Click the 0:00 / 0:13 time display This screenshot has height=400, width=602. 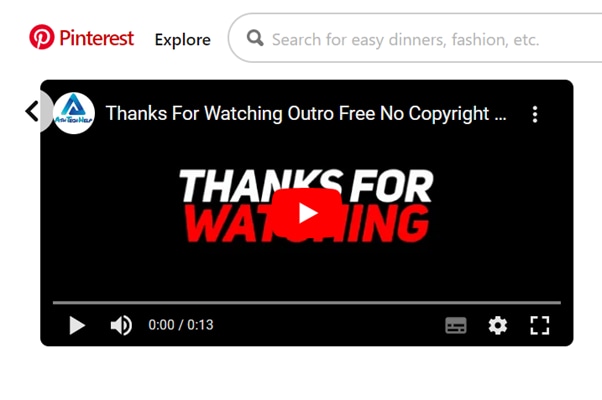point(181,325)
